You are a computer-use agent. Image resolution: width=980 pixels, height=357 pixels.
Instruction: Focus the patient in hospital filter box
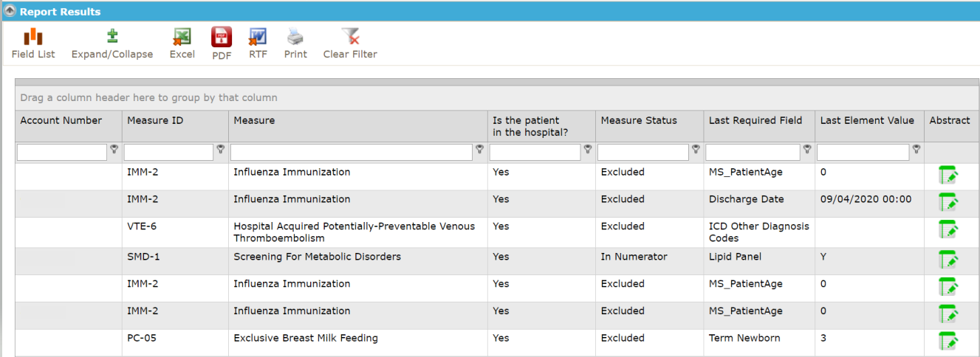(x=535, y=152)
